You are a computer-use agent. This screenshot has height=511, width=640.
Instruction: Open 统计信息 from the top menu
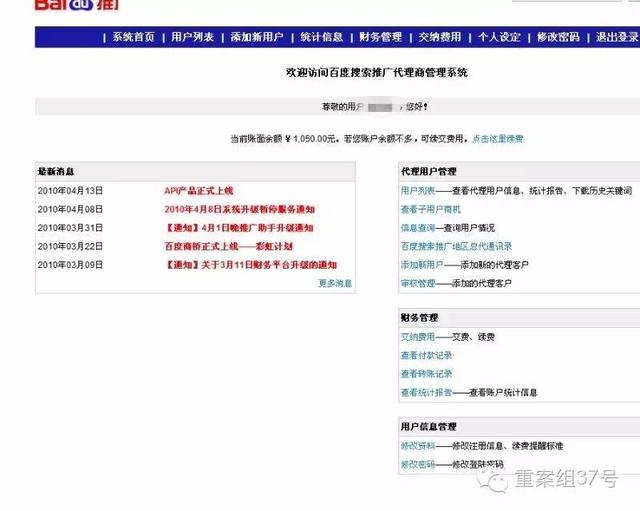click(321, 37)
